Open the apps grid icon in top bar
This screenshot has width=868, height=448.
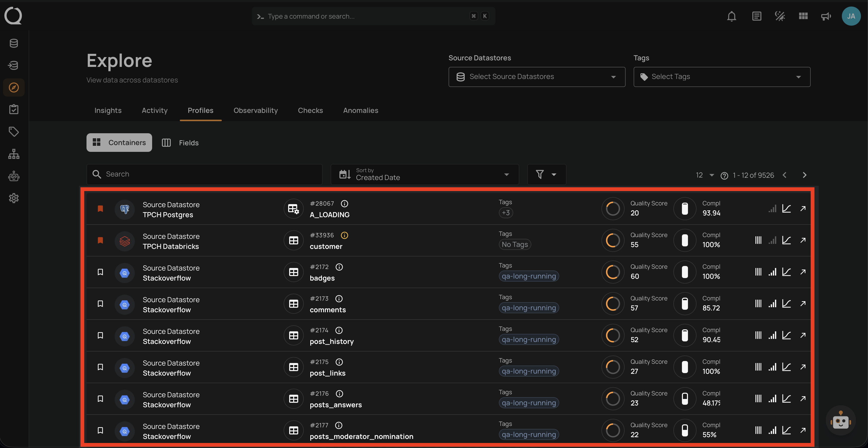pyautogui.click(x=803, y=16)
